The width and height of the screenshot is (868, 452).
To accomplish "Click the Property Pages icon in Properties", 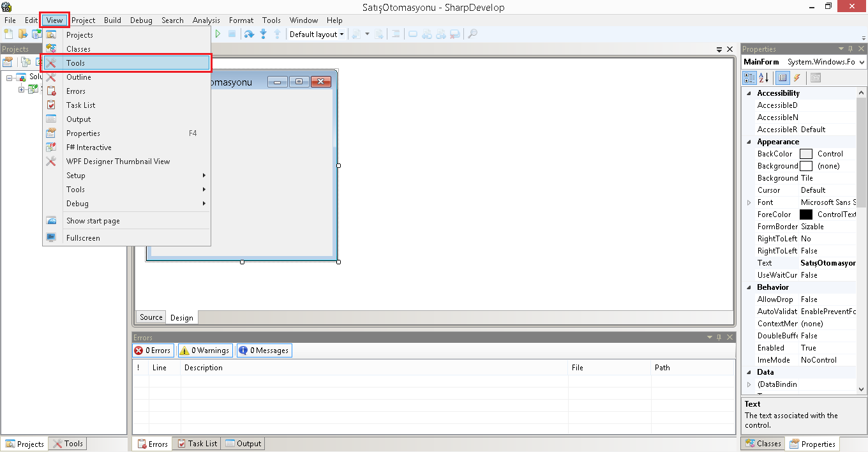I will point(816,78).
